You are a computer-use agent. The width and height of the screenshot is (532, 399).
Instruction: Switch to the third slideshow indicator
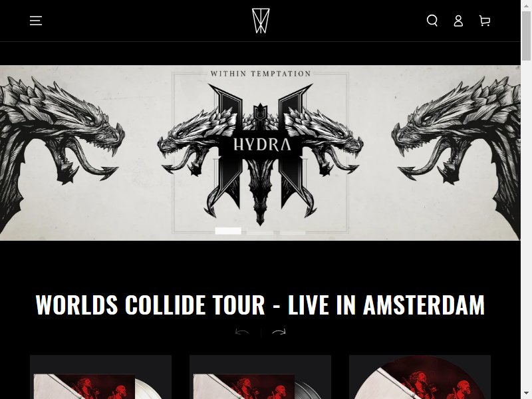(x=293, y=232)
